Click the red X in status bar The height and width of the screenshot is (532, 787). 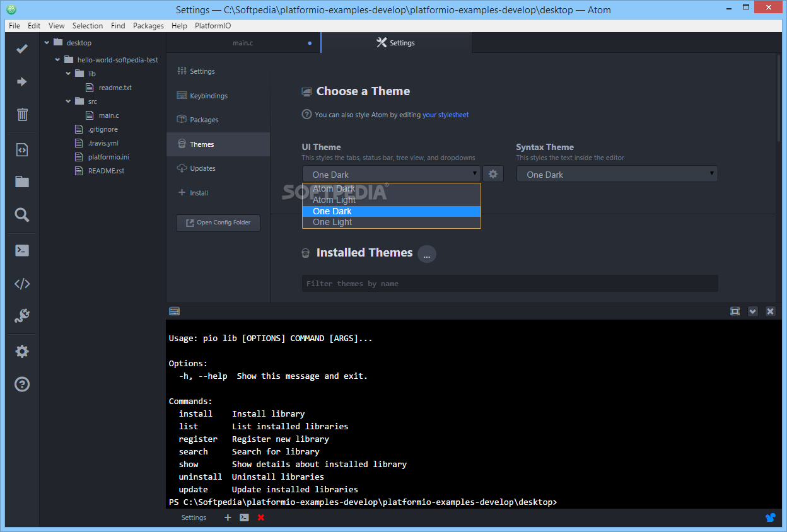[261, 518]
